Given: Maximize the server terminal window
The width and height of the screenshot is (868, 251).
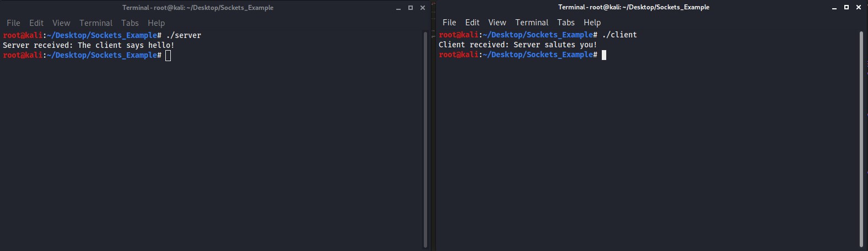Looking at the screenshot, I should (411, 8).
